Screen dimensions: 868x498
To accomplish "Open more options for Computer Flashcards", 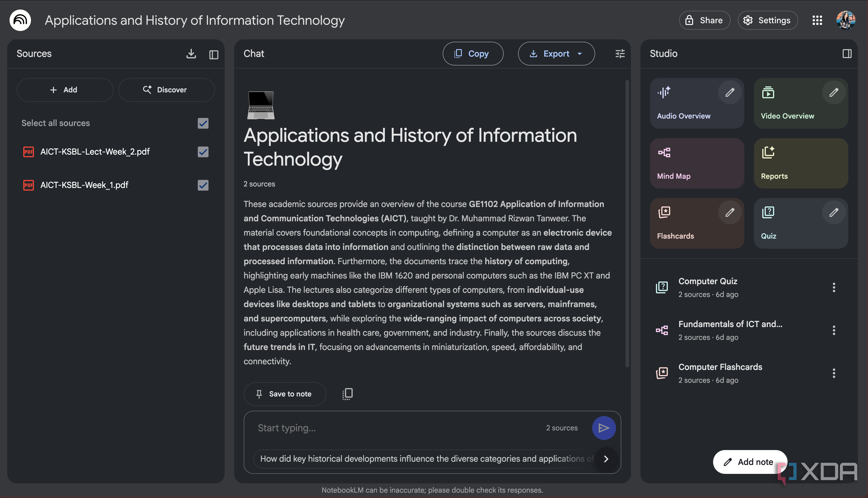I will 833,373.
